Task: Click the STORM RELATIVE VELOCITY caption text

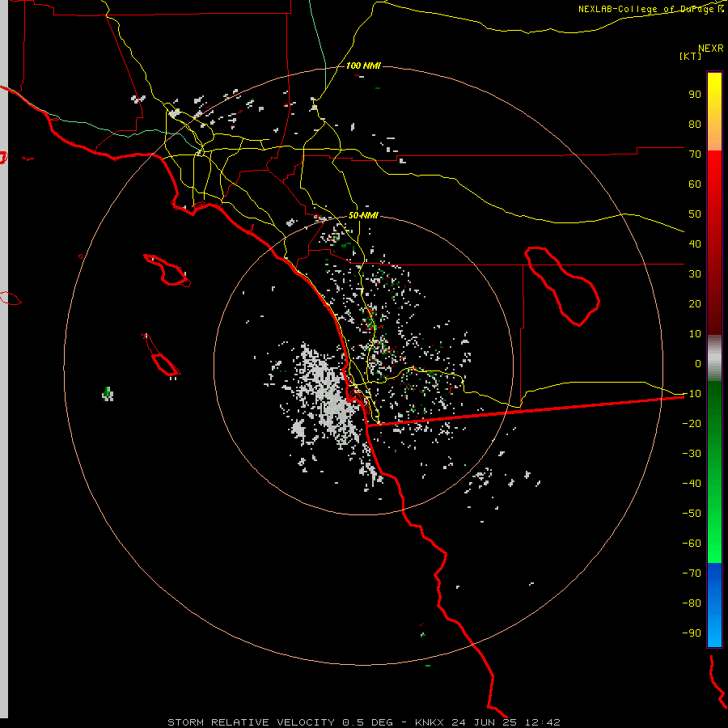Action: tap(251, 722)
